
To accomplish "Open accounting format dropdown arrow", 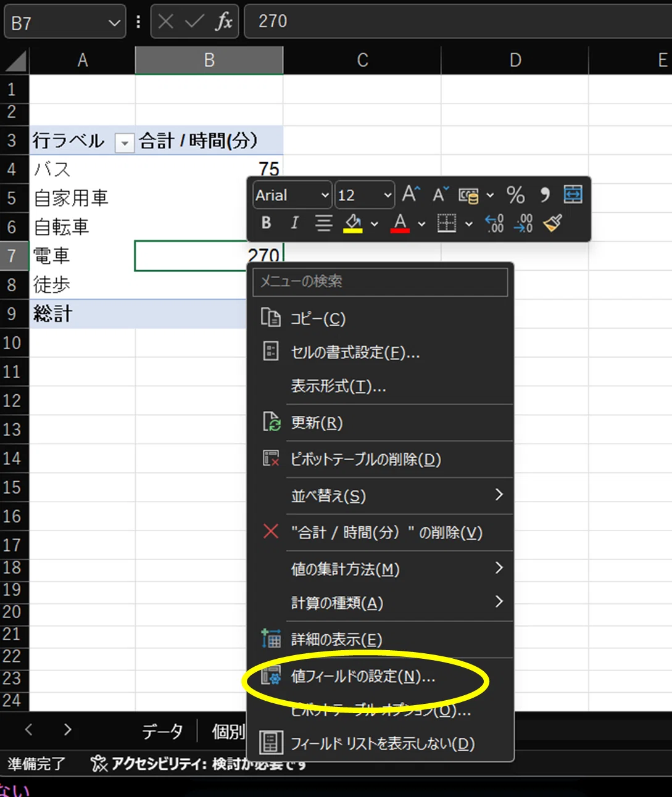I will coord(490,196).
